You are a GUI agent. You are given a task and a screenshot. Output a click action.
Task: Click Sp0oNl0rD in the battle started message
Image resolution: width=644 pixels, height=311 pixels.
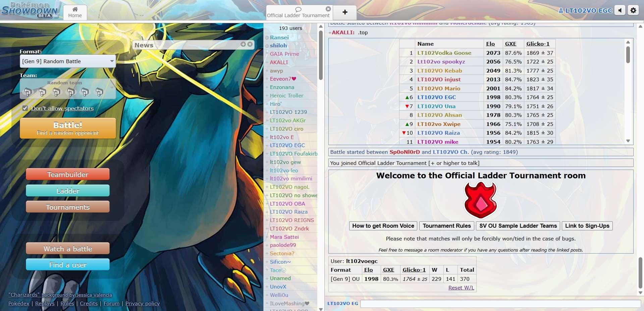(x=405, y=152)
